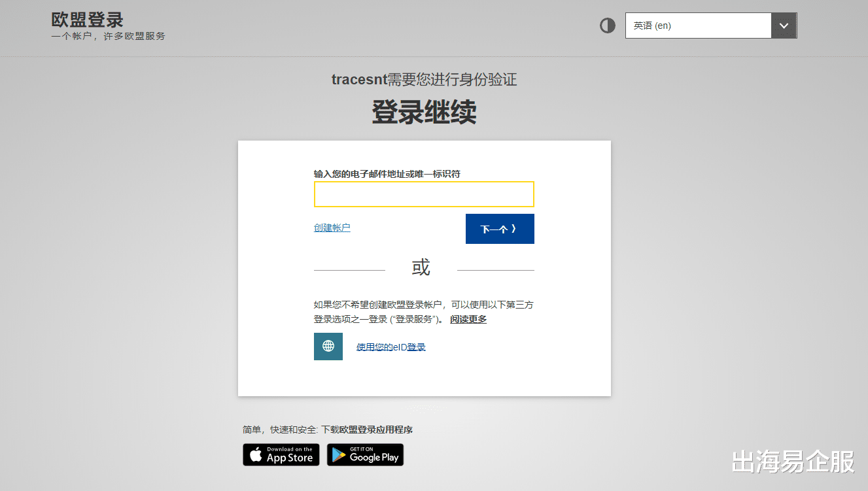This screenshot has width=868, height=491.
Task: Click the 输入您的电子邮件地址或唯一标识符 label
Action: click(387, 173)
